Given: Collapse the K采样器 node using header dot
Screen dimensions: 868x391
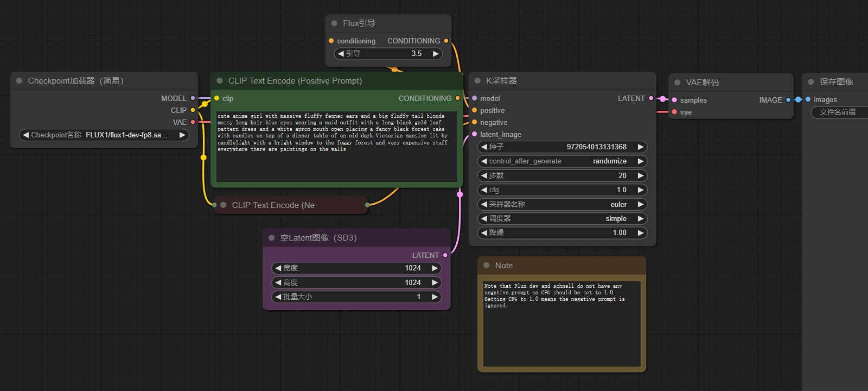Looking at the screenshot, I should (477, 81).
